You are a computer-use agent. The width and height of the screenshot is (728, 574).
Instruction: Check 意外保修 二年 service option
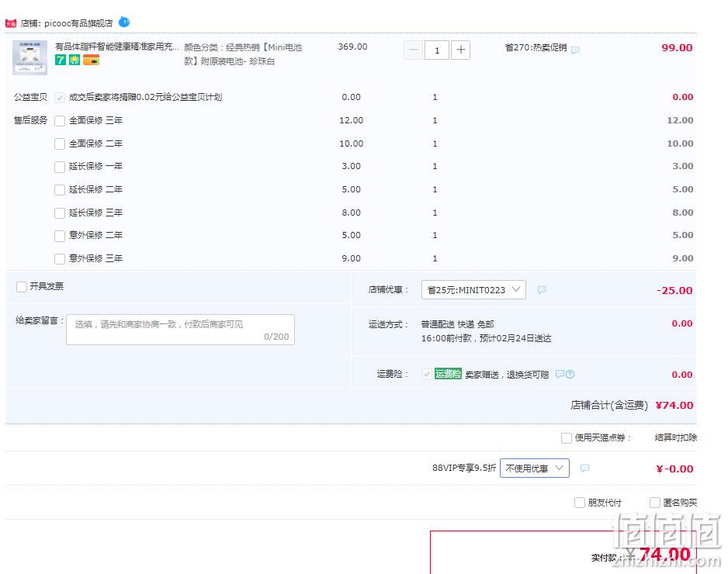tap(60, 236)
